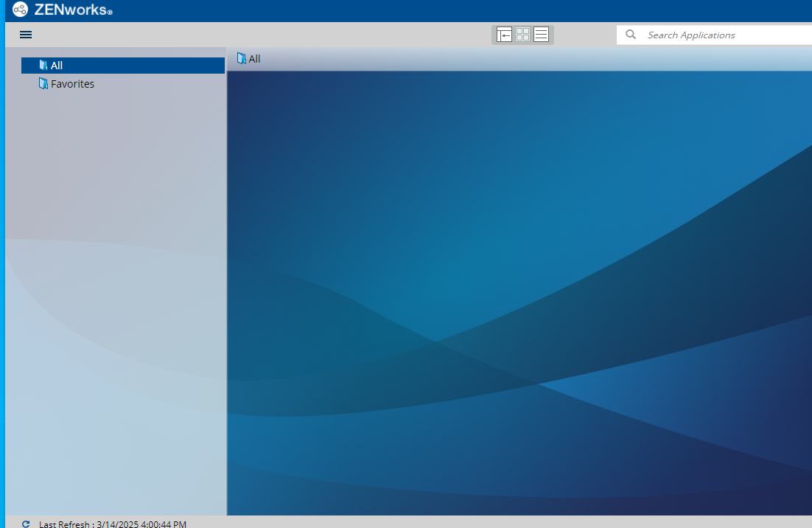Click the ZENworks logo icon

[x=20, y=10]
